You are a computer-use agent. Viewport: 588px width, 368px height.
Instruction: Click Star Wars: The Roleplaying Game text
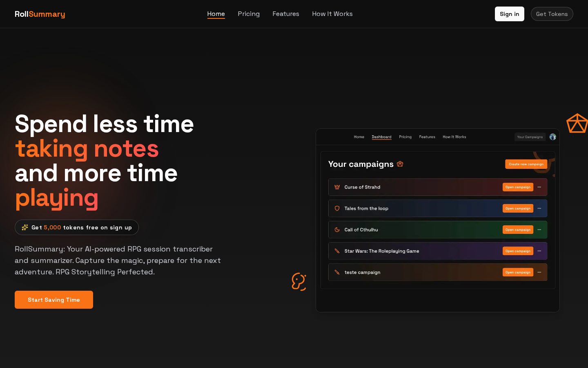[382, 251]
